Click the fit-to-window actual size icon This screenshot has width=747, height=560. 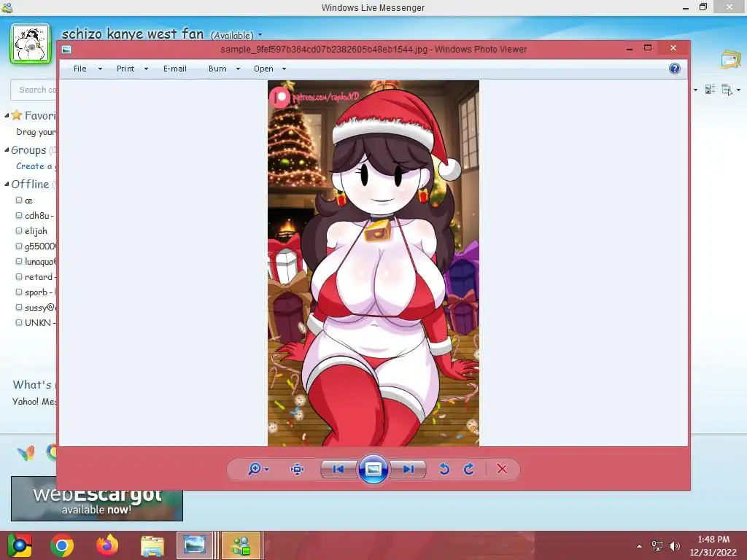coord(298,469)
